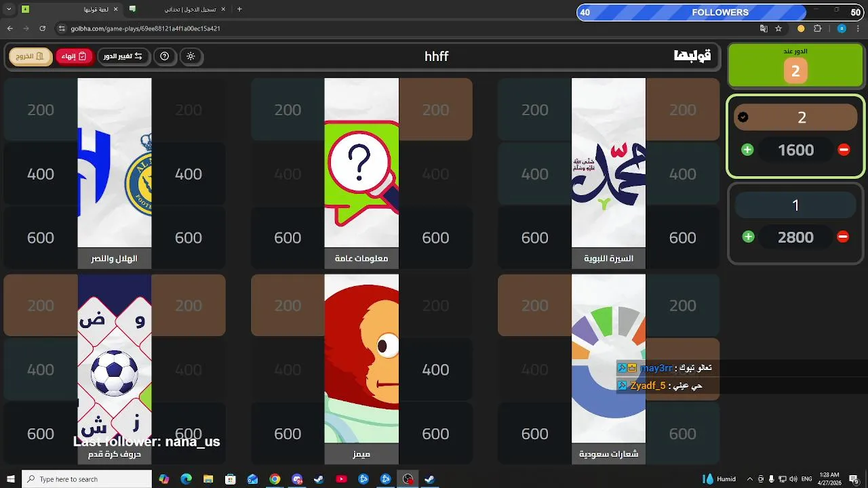This screenshot has height=488, width=868.
Task: Open the السيرة النبوية category image
Action: 608,163
